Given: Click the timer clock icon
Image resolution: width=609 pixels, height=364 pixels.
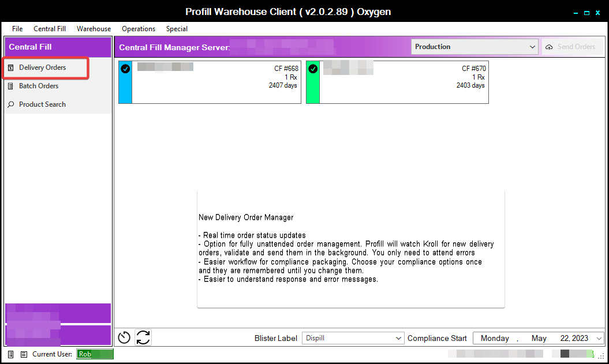Looking at the screenshot, I should point(124,337).
